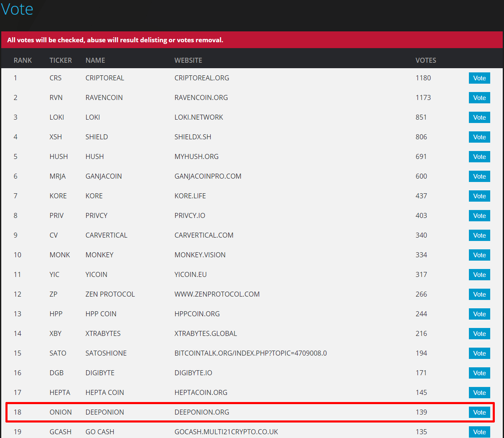
Task: Click the red abuse warning banner text
Action: 115,40
